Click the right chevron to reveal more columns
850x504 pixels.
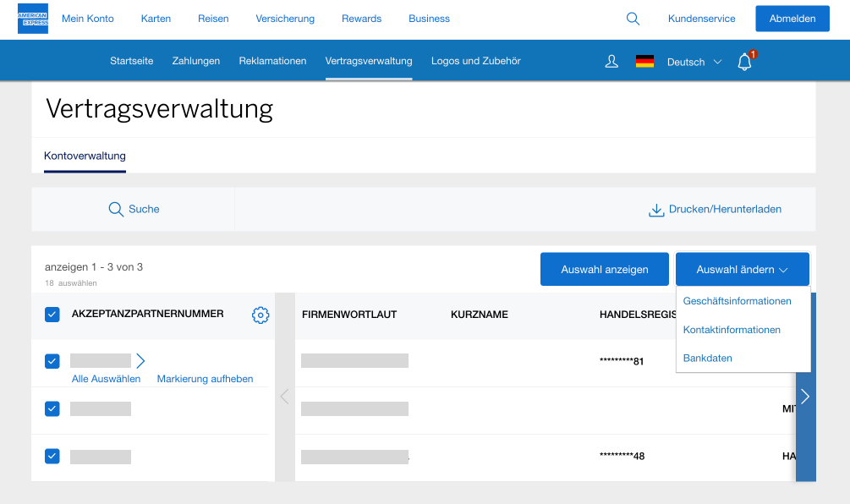pyautogui.click(x=804, y=396)
